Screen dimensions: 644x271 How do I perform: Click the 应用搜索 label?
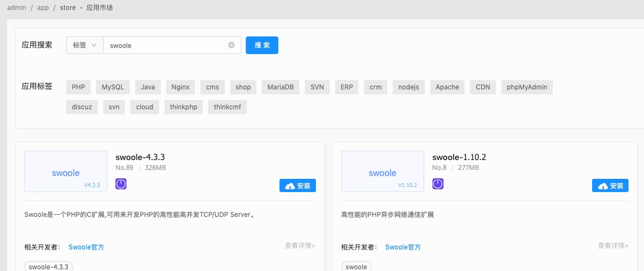click(37, 45)
